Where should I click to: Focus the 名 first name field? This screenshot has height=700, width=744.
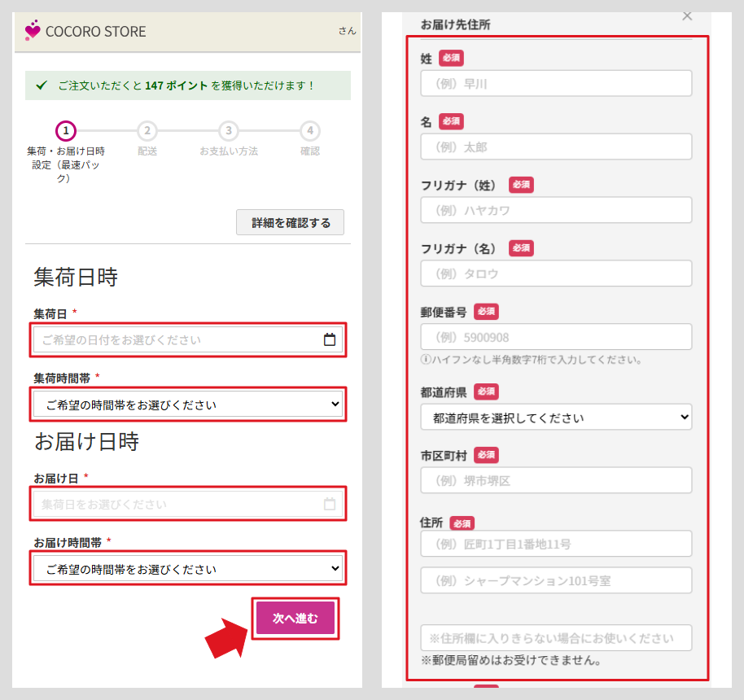tap(556, 147)
